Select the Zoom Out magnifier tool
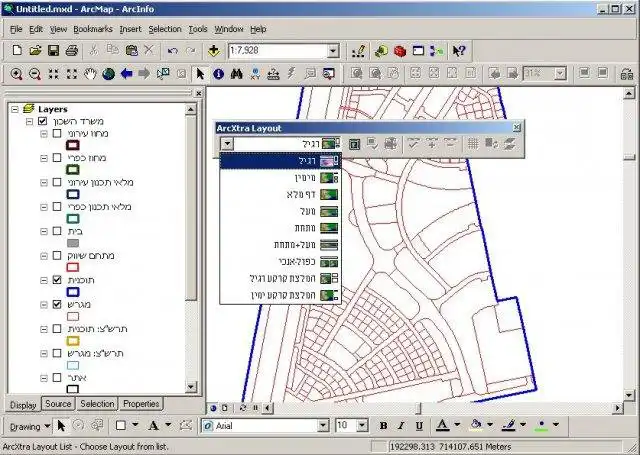Screen dimensions: 640x455 (35, 74)
